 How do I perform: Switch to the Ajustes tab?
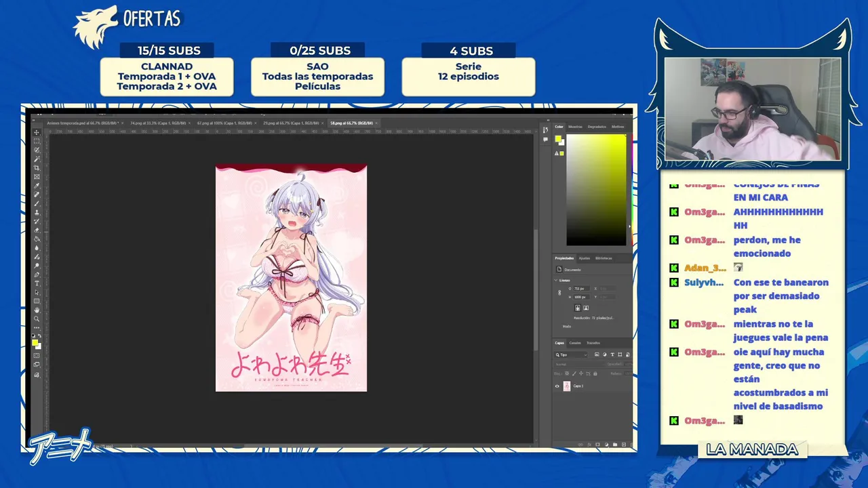[585, 258]
